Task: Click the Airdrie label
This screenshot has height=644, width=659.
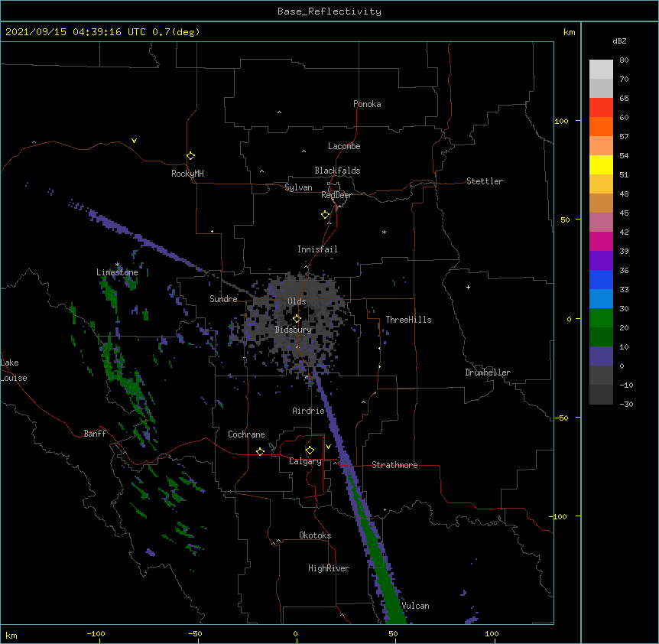Action: (308, 411)
